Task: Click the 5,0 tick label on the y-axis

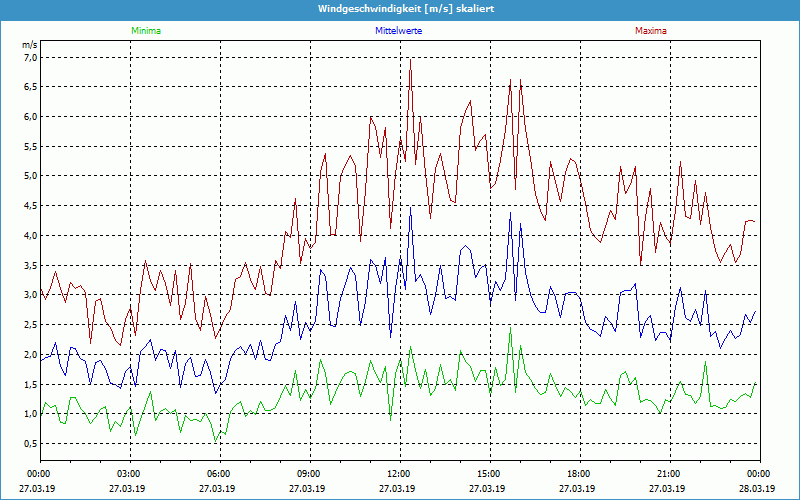Action: (29, 176)
